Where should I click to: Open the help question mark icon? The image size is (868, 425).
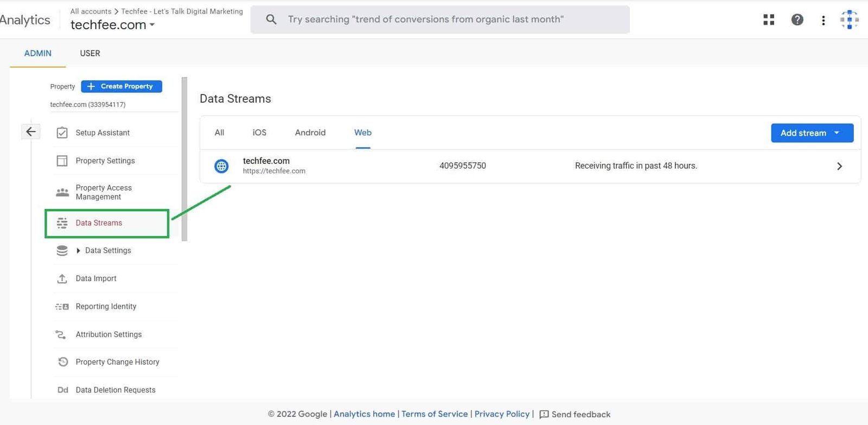(x=797, y=20)
